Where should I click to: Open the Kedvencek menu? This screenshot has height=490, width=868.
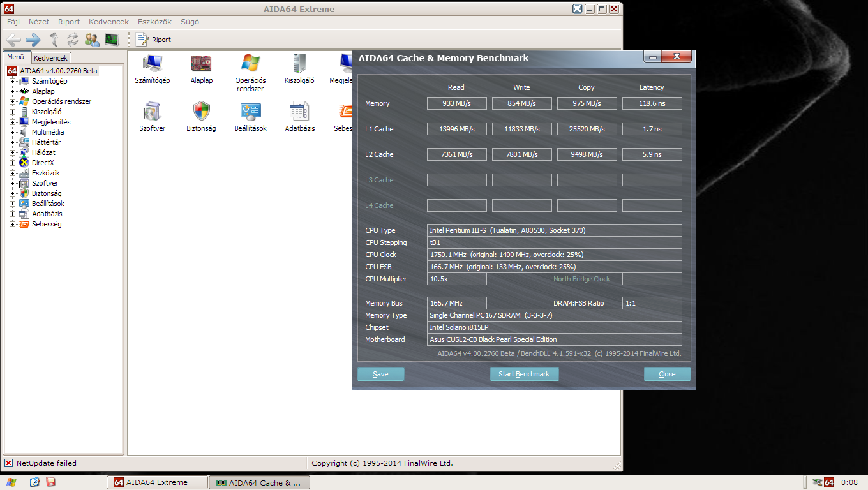click(109, 22)
